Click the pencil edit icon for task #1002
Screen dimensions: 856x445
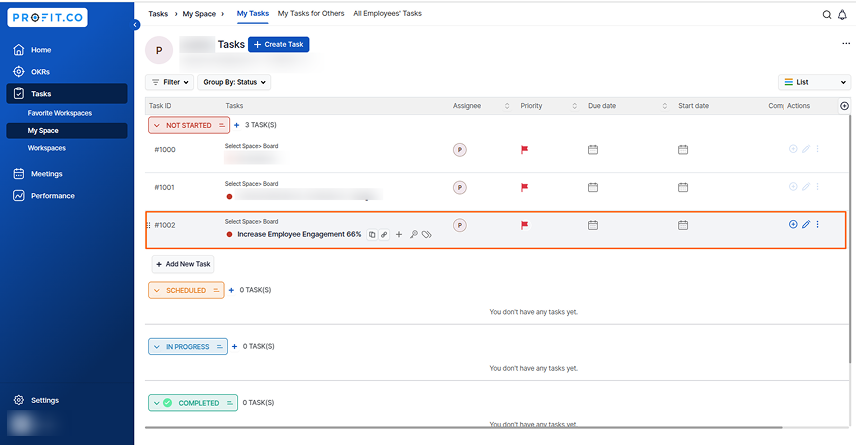click(x=806, y=224)
